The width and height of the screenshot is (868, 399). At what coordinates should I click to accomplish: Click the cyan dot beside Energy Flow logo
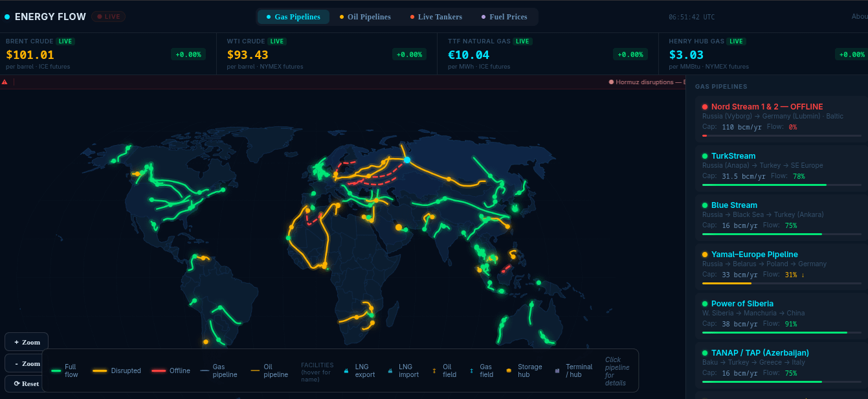pos(7,17)
